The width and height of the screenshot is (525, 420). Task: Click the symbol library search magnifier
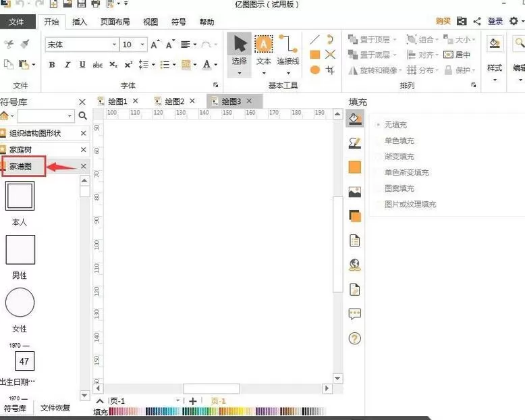point(83,116)
